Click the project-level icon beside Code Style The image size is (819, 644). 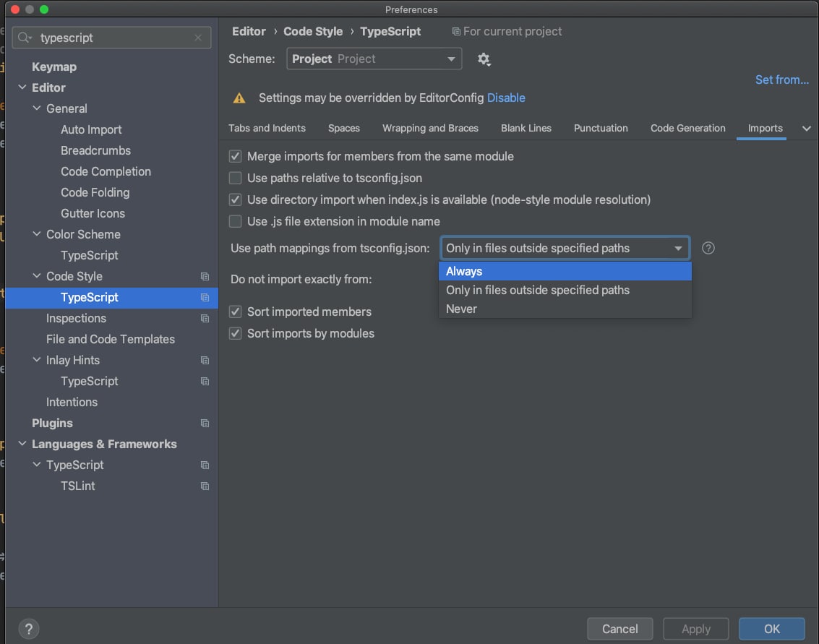(x=205, y=276)
